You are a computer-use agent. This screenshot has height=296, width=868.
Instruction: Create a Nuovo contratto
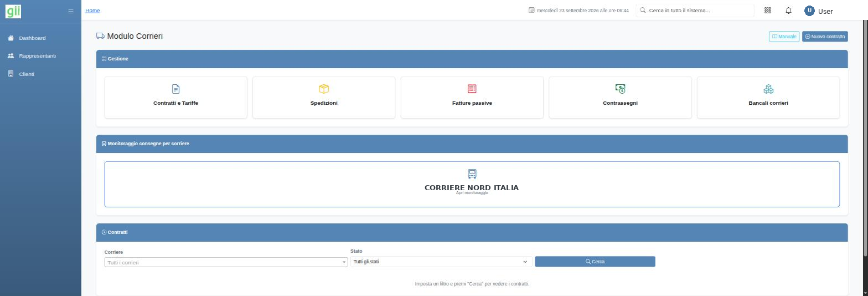tap(825, 37)
